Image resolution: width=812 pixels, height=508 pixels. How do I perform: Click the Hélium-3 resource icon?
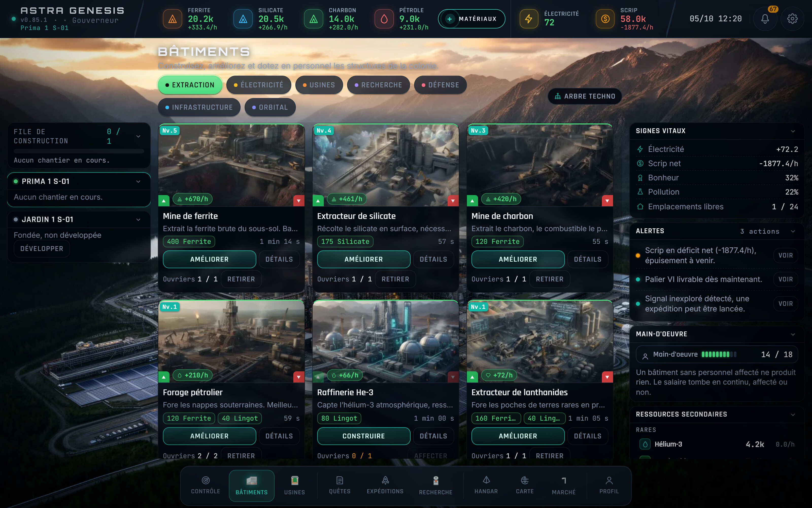(x=645, y=444)
